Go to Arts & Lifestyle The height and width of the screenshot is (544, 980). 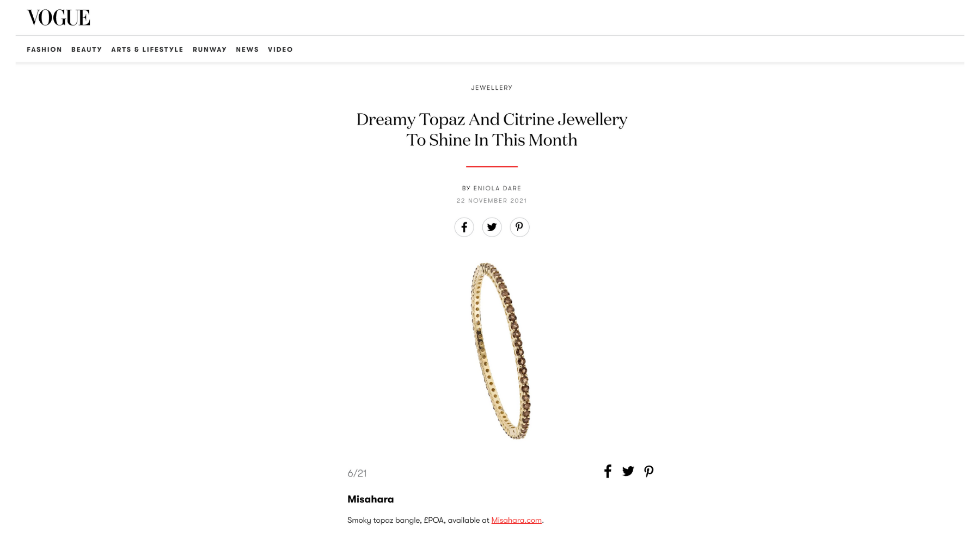(148, 50)
